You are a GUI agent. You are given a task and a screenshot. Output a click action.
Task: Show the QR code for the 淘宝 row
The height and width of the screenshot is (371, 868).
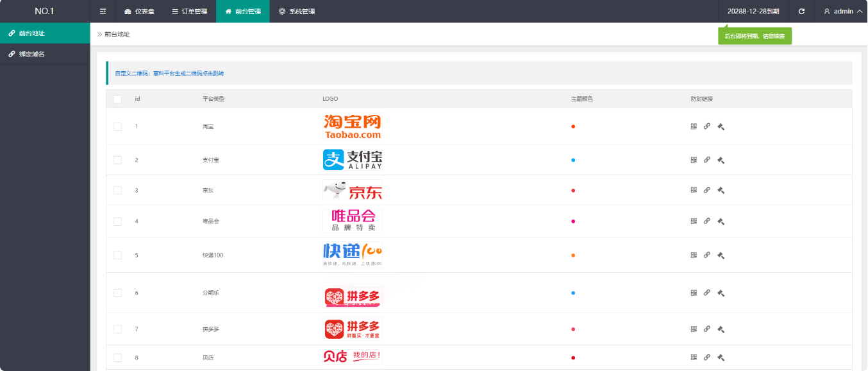coord(694,126)
